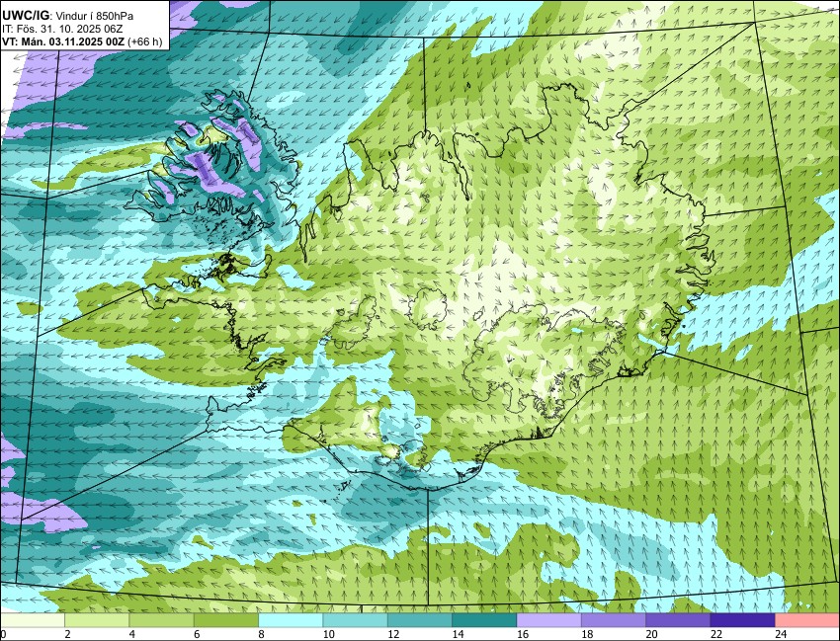Click the violet 20–22 legend swatch
Viewport: 840px width, 641px height.
pyautogui.click(x=678, y=620)
